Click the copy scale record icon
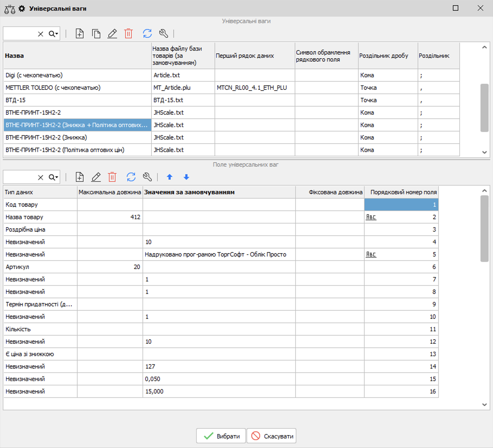 (x=96, y=34)
